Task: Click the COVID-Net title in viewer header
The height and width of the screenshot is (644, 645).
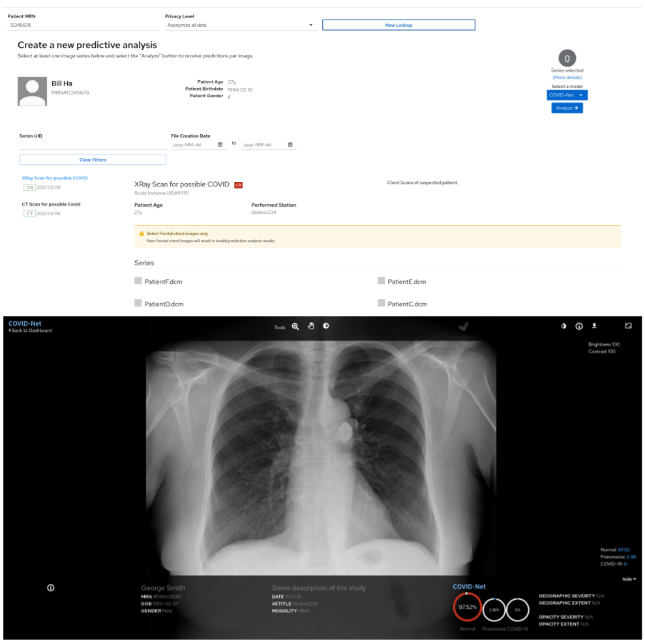Action: click(25, 324)
